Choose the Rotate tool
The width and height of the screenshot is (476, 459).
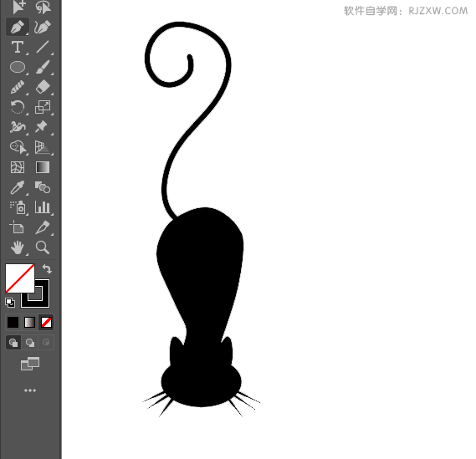pos(18,107)
